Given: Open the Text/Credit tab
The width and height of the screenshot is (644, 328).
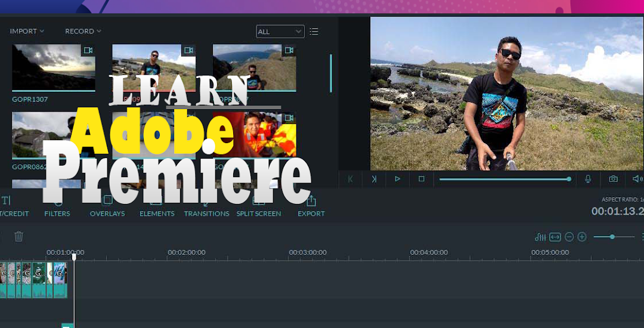Looking at the screenshot, I should point(13,207).
